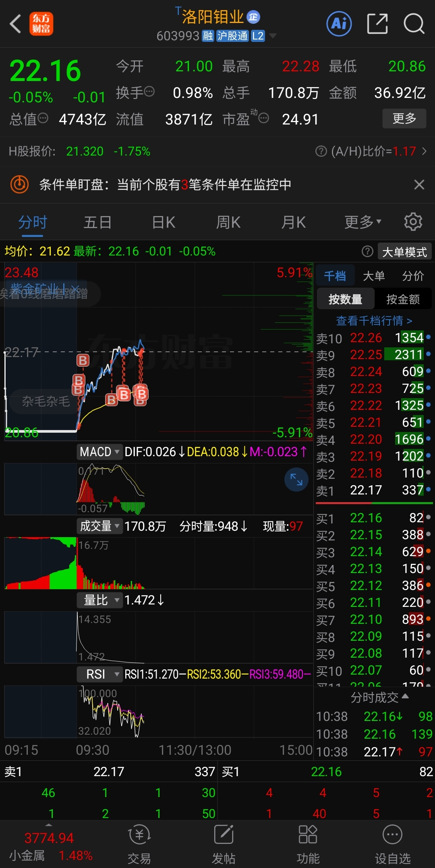
Task: Open the 交易 trade icon
Action: coord(139,844)
